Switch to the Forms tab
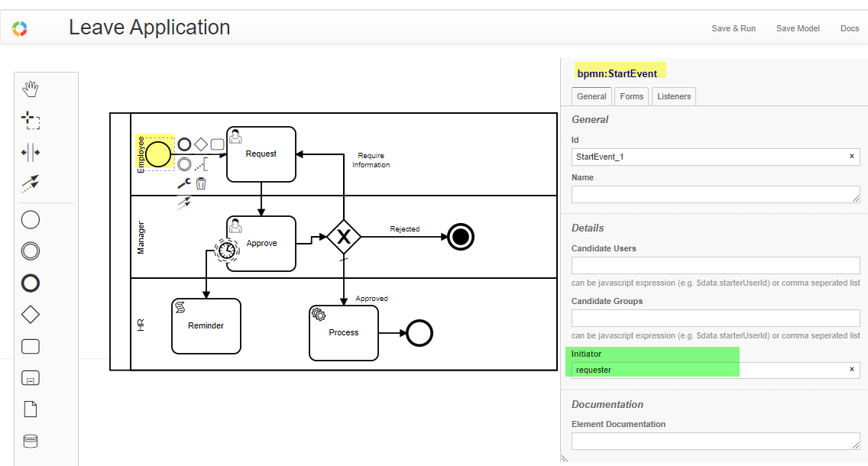This screenshot has width=868, height=466. [x=631, y=96]
